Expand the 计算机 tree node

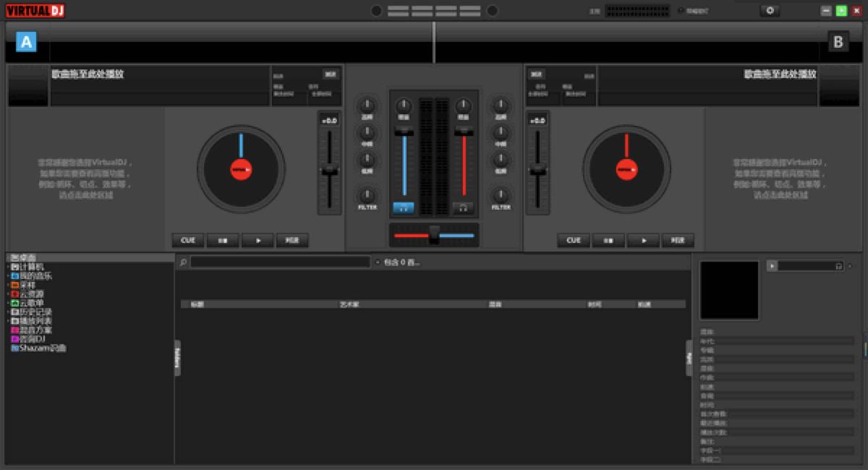point(8,267)
